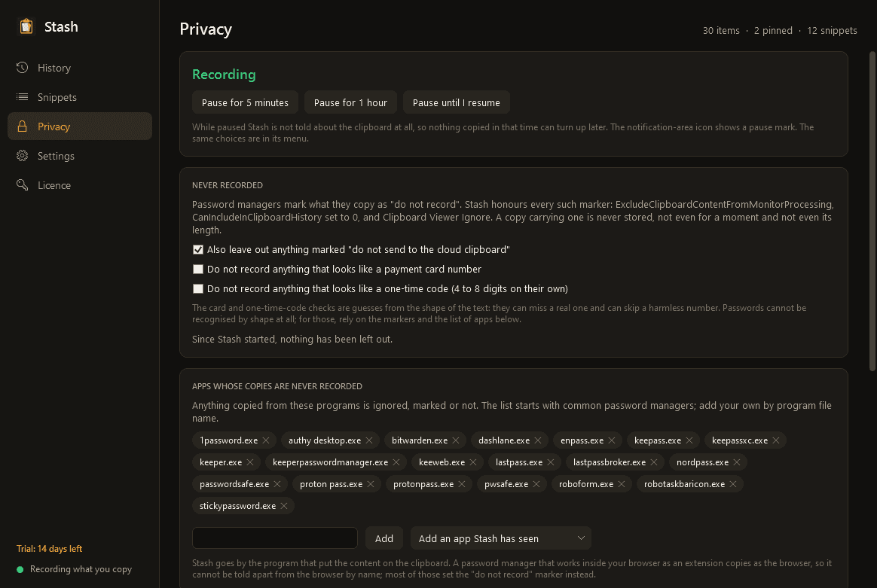Remove roboform.exe chip
877x588 pixels.
[x=622, y=484]
